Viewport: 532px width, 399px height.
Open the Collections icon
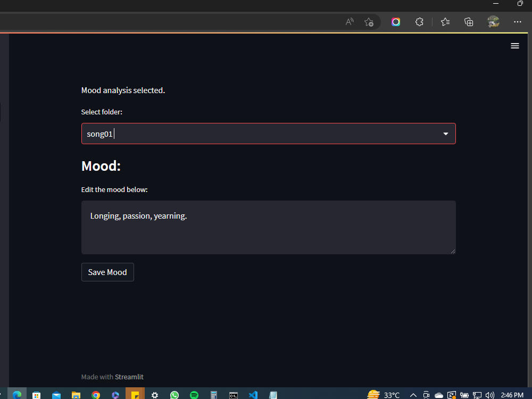click(469, 22)
